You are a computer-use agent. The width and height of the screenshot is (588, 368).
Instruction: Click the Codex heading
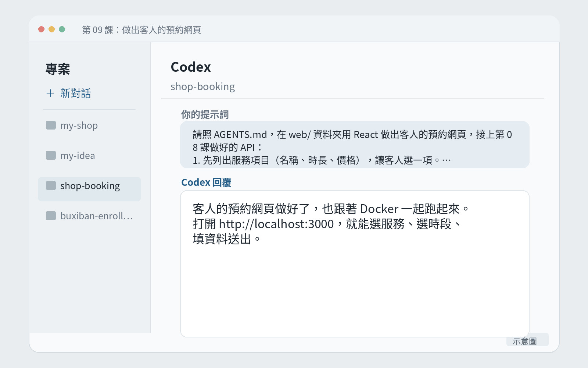click(x=191, y=67)
